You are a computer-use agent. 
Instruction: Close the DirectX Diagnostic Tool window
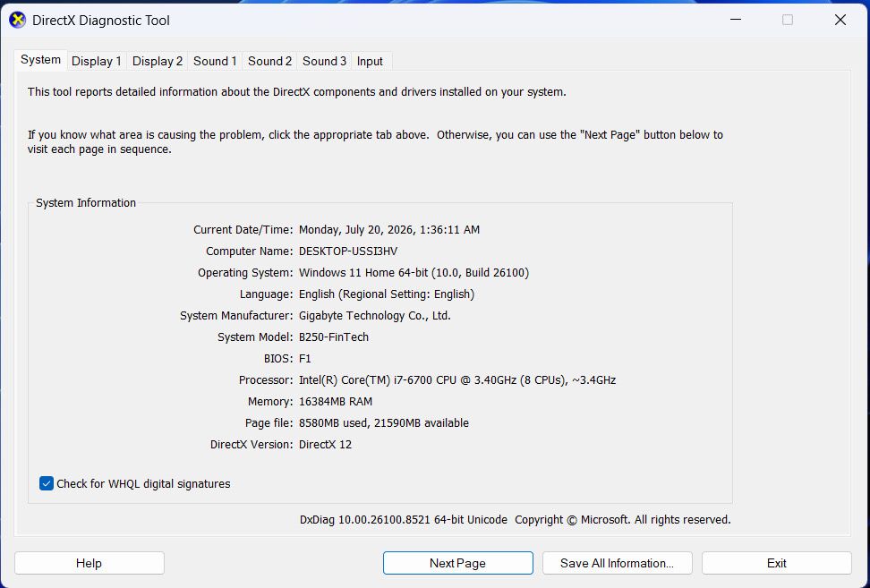tap(840, 20)
